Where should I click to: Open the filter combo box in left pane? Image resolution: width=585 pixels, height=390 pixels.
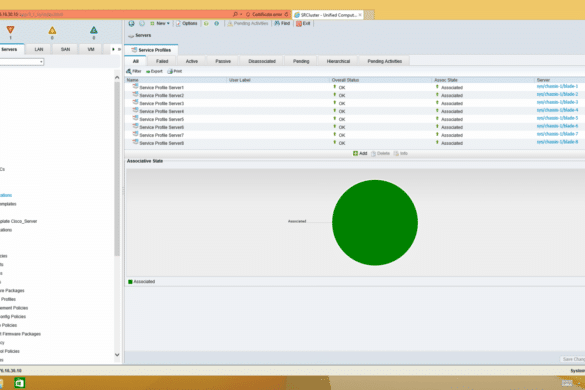click(x=22, y=62)
